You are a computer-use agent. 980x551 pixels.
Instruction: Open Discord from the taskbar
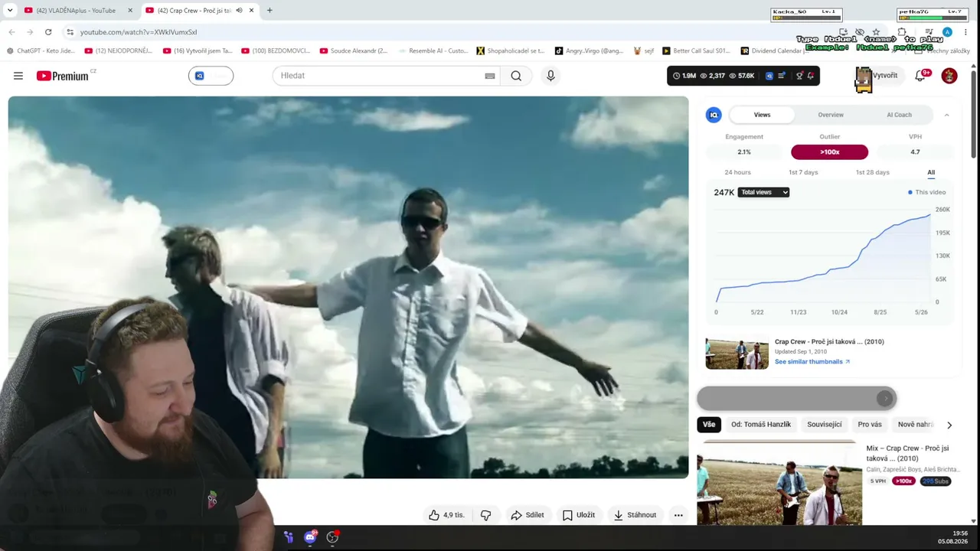pyautogui.click(x=310, y=537)
